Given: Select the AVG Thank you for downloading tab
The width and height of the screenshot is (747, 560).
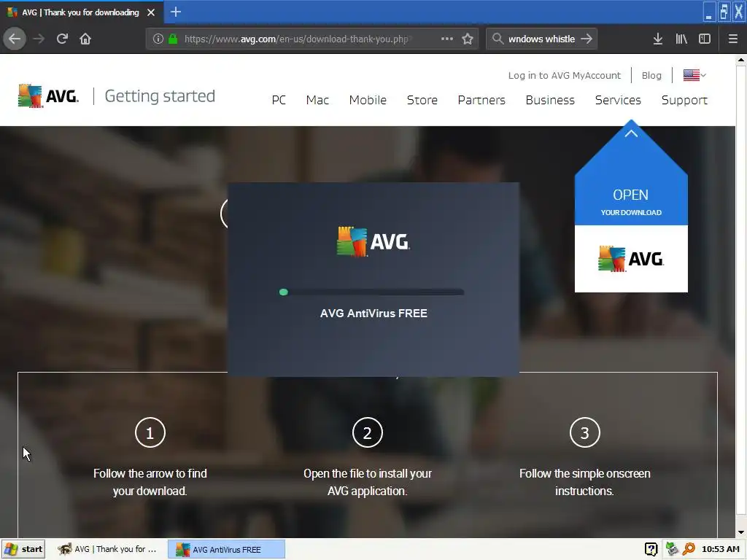Looking at the screenshot, I should tap(81, 12).
